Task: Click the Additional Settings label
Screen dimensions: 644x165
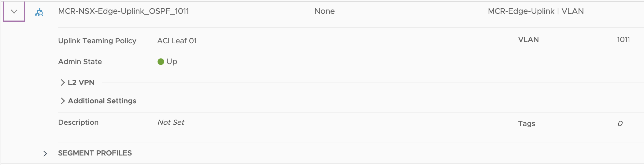Action: 102,101
